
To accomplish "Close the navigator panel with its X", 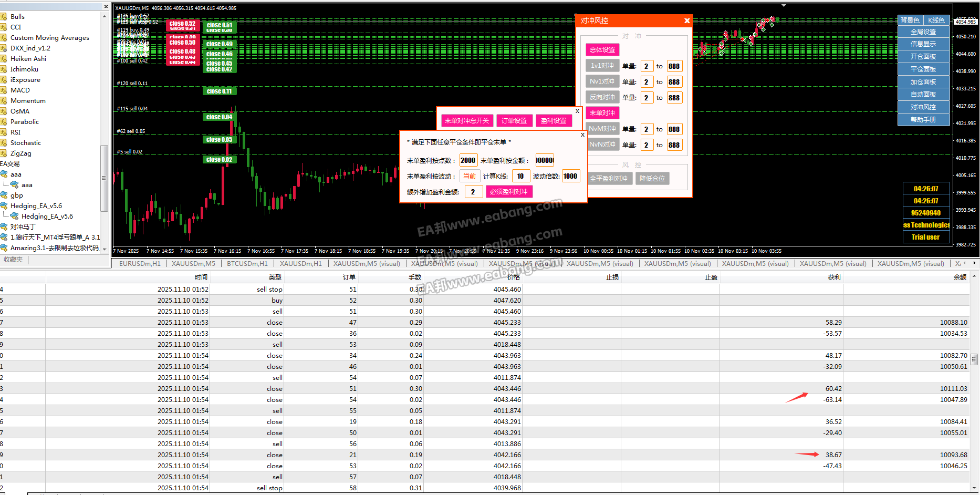I will [106, 7].
